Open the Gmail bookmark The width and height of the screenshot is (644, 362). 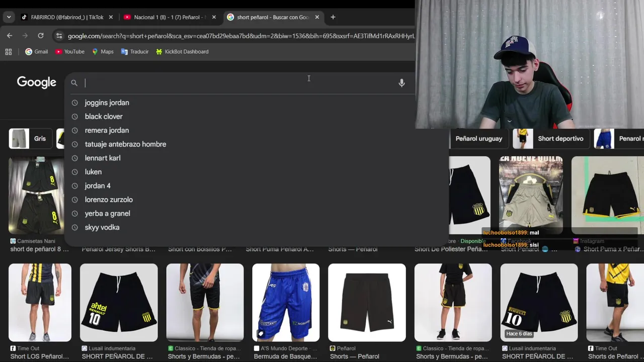point(37,52)
